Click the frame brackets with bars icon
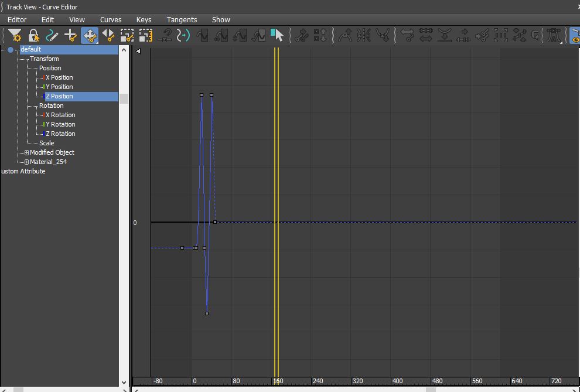580x392 pixels. (x=501, y=36)
